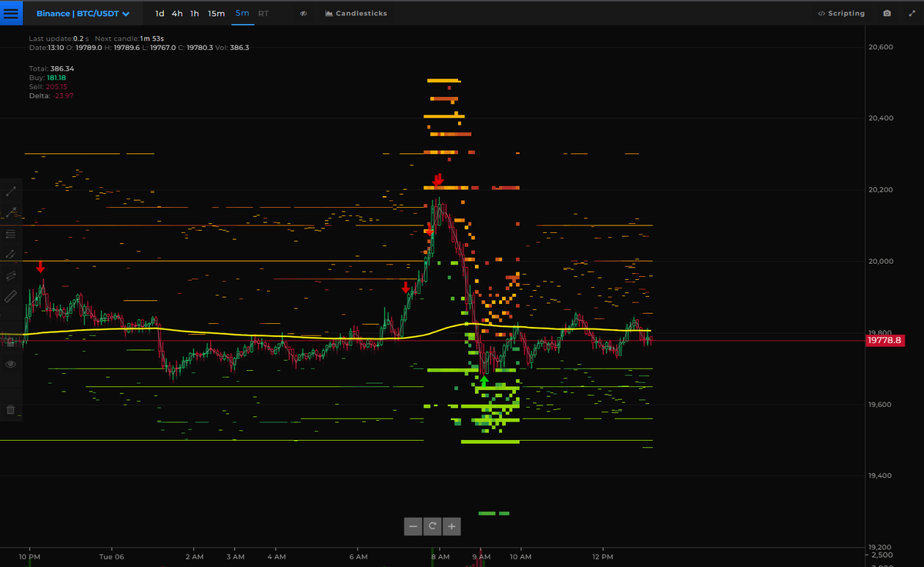
Task: Open the Scripting editor
Action: 841,13
